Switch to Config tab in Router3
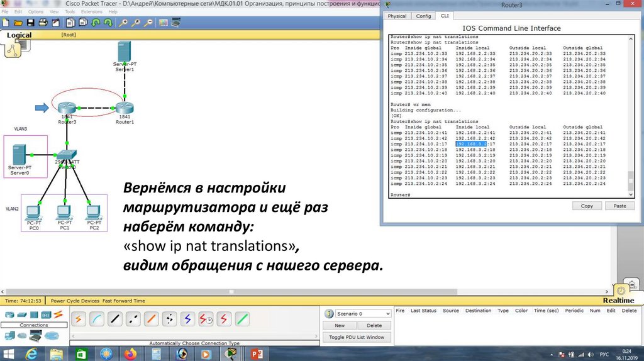This screenshot has width=644, height=361. (x=423, y=16)
